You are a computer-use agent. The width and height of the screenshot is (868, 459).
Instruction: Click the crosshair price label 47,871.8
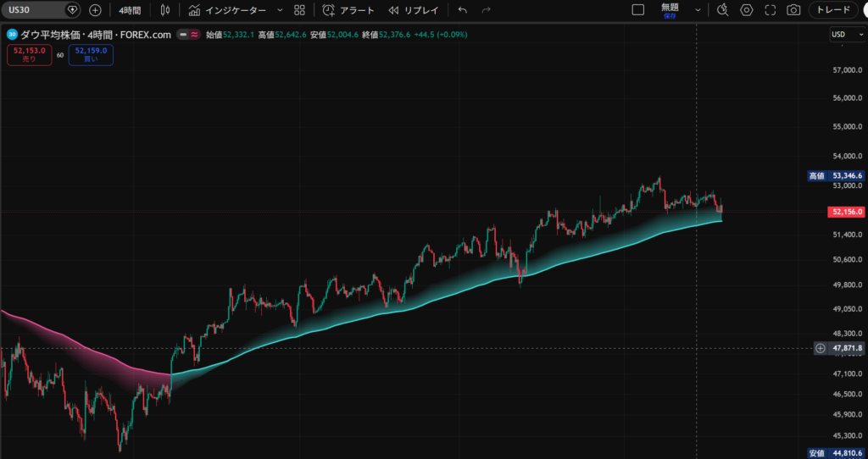(x=848, y=348)
